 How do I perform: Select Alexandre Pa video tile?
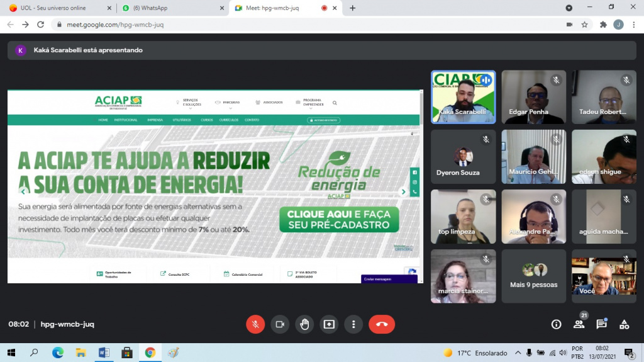click(x=533, y=217)
